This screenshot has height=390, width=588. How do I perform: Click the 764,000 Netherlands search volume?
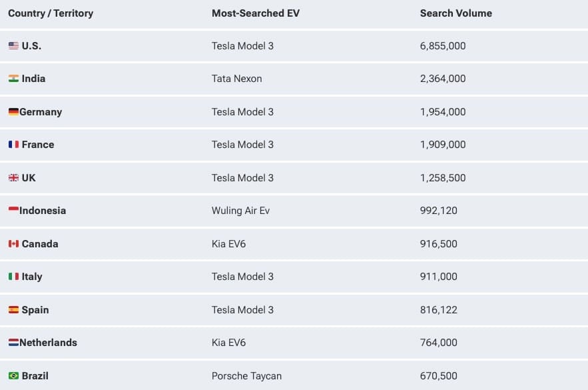point(439,343)
